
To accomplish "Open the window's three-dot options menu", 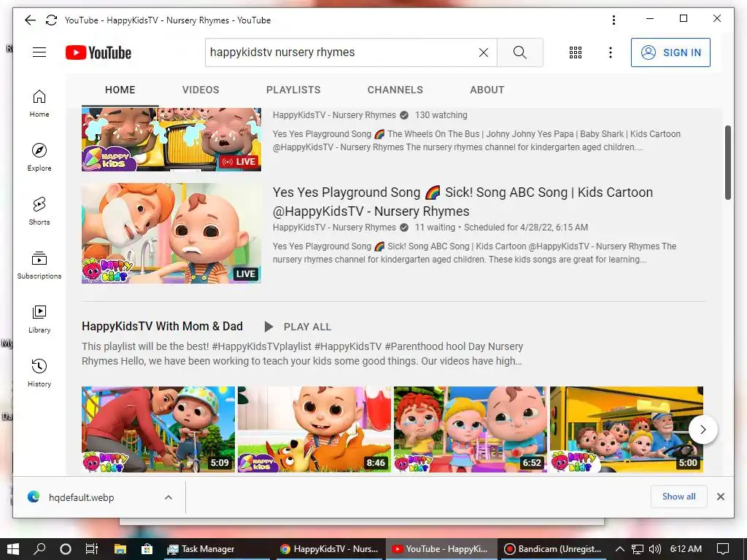I will [x=614, y=20].
